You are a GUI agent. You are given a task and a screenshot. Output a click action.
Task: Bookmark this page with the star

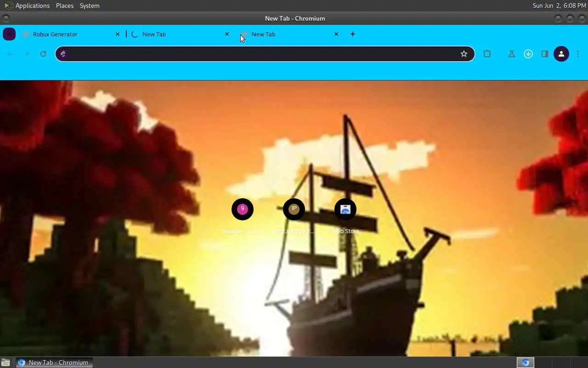click(464, 54)
